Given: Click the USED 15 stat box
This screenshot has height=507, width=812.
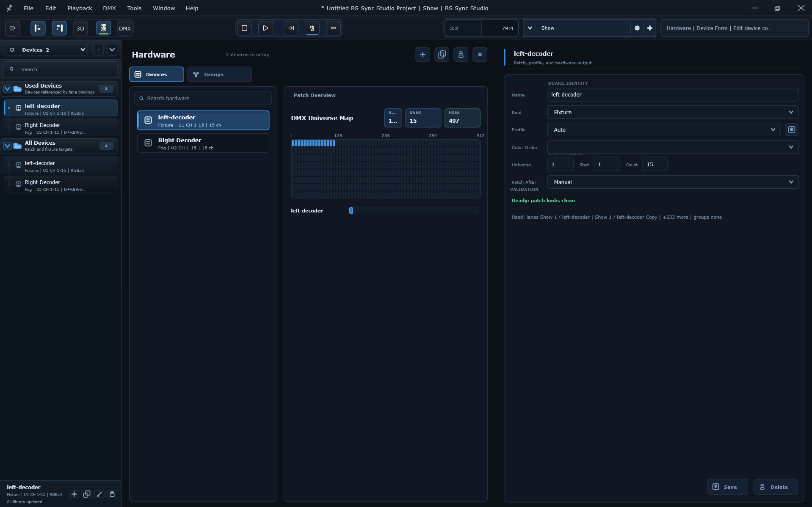Looking at the screenshot, I should pos(423,118).
